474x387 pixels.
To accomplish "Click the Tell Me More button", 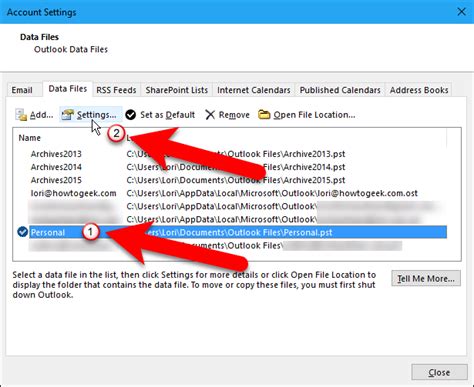I will click(x=426, y=278).
